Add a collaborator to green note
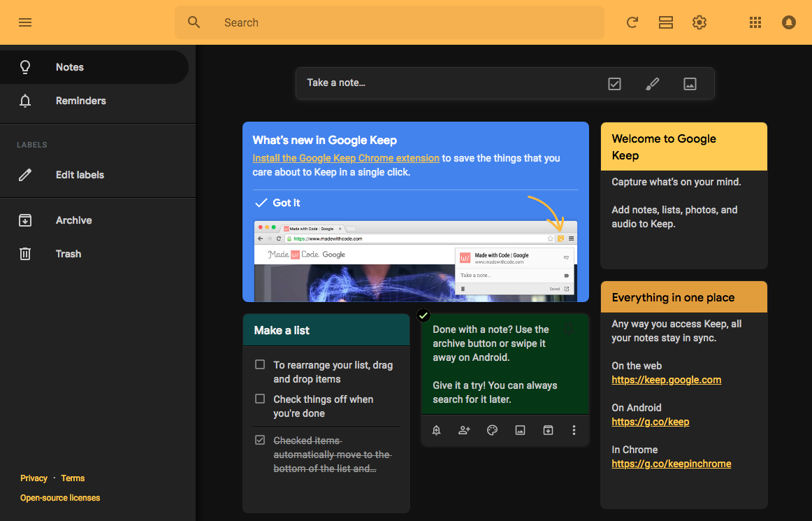 tap(465, 430)
